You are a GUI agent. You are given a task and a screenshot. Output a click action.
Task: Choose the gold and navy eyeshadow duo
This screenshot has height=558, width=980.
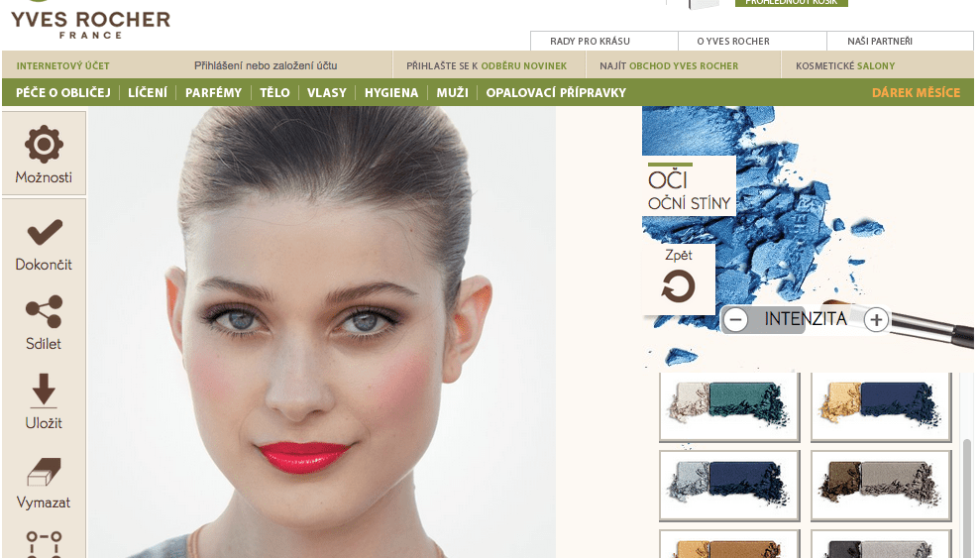[x=881, y=405]
